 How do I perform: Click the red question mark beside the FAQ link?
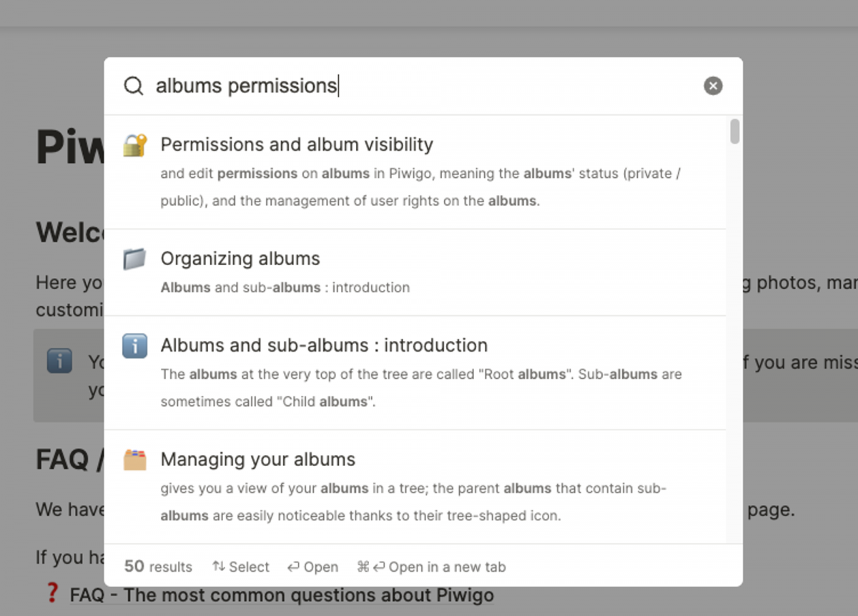click(51, 594)
